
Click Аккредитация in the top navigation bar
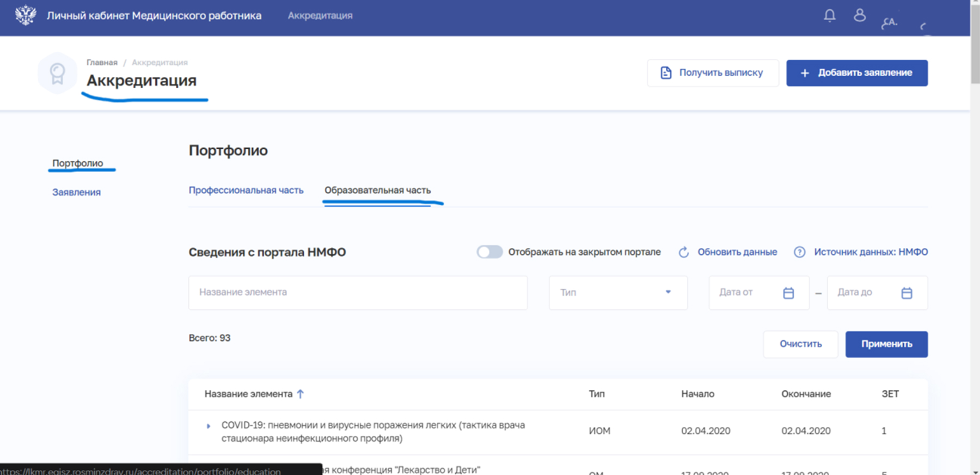pos(320,16)
